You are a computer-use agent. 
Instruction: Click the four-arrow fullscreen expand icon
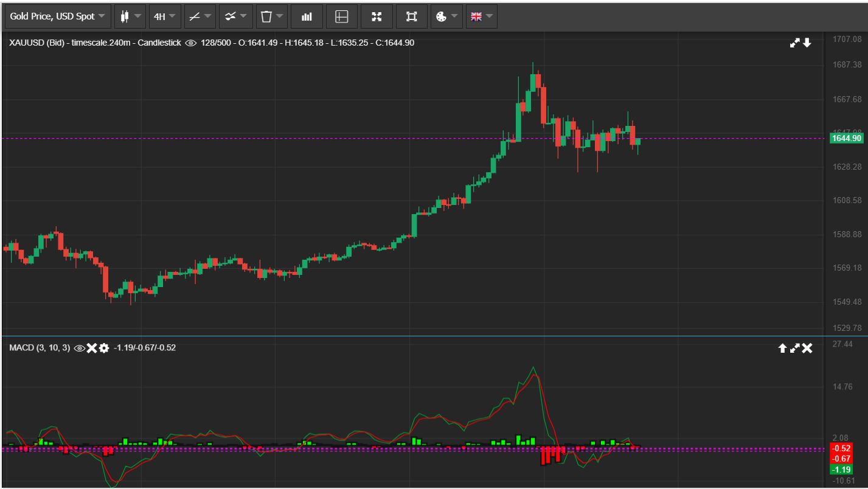pyautogui.click(x=377, y=16)
